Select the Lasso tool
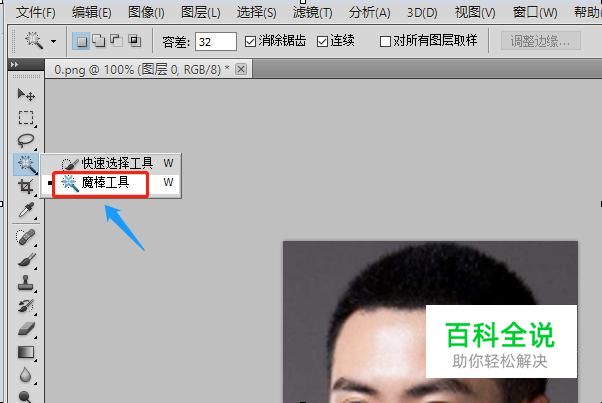 (x=26, y=141)
